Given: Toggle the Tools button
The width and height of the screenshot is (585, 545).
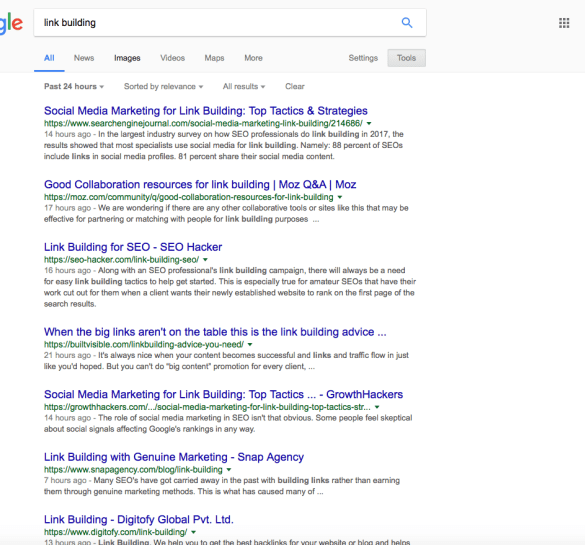Looking at the screenshot, I should tap(406, 58).
